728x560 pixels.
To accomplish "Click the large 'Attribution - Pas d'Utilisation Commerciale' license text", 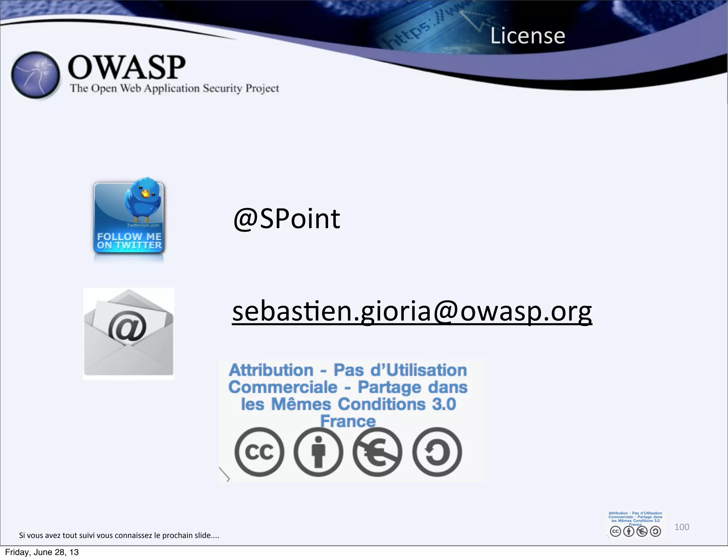I will coord(348,395).
